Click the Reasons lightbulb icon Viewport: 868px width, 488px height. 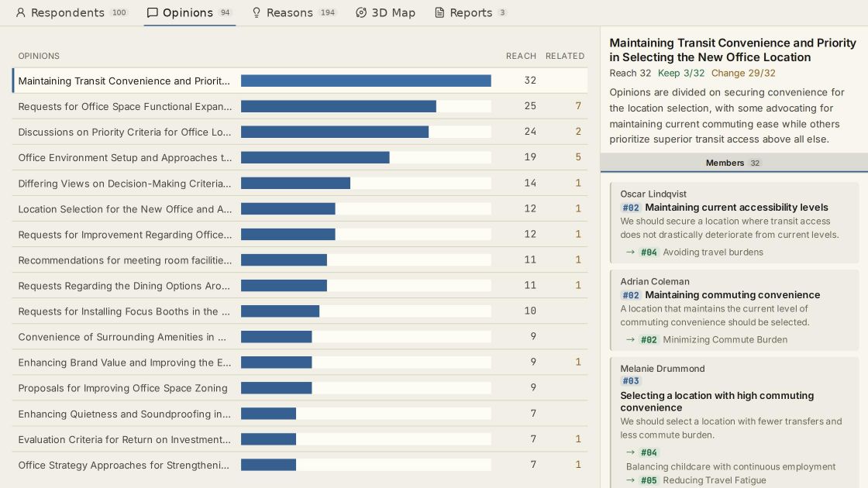coord(257,12)
